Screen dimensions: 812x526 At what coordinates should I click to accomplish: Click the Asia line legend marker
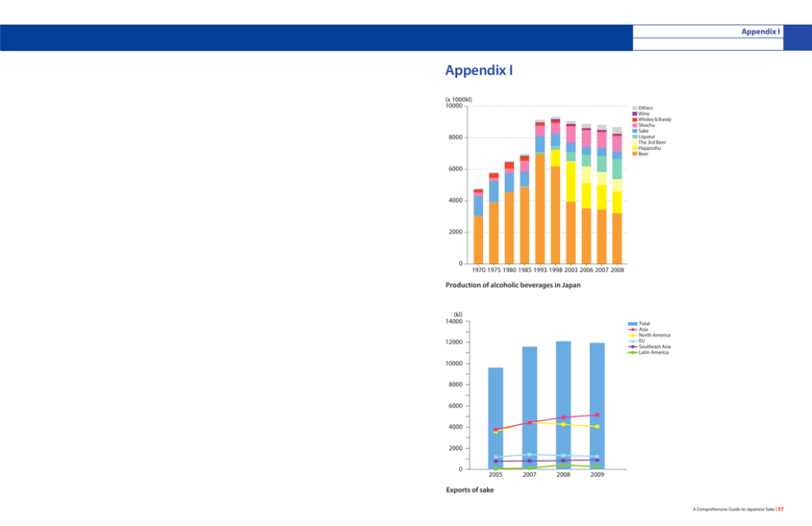pos(633,329)
